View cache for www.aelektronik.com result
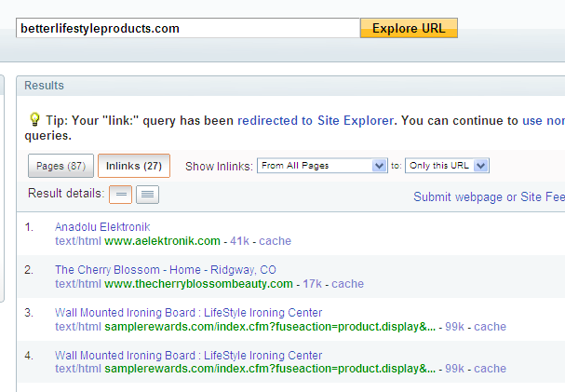The height and width of the screenshot is (392, 565). click(x=275, y=241)
